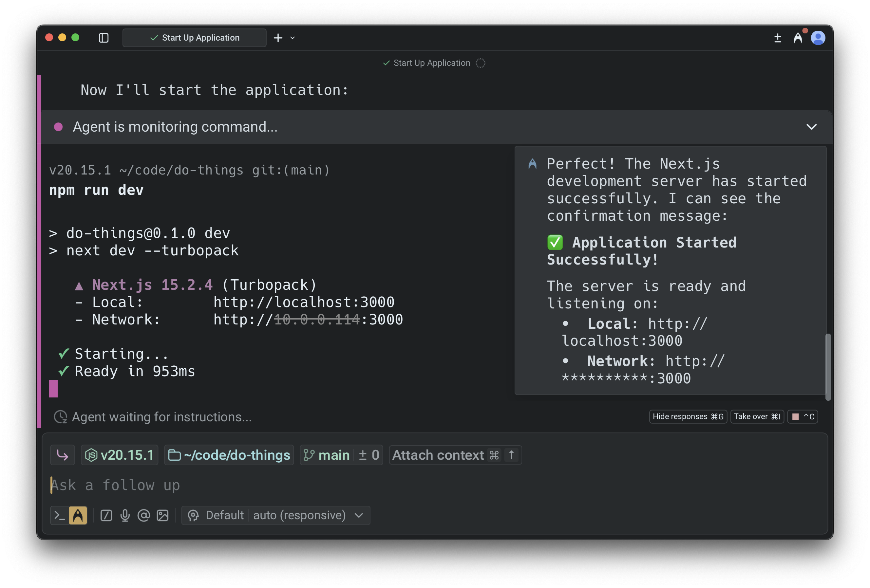The image size is (870, 588).
Task: Open a new tab with plus button
Action: pyautogui.click(x=278, y=38)
